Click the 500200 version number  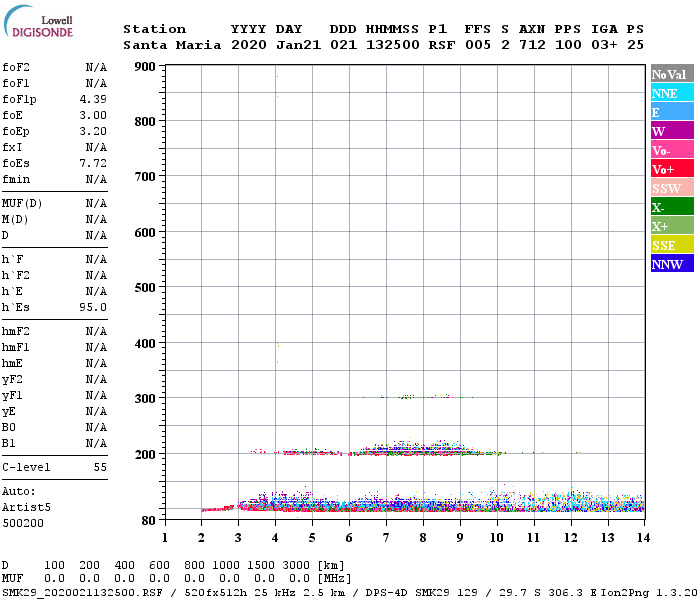(23, 523)
